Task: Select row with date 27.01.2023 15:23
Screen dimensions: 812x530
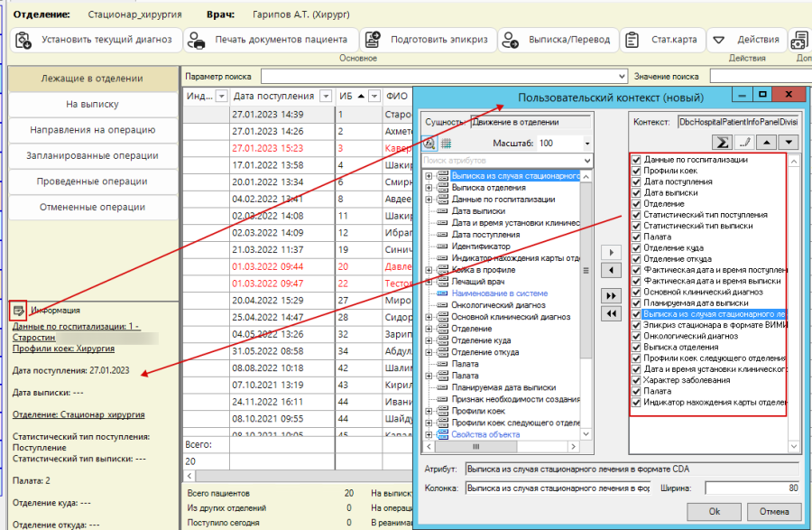Action: (297, 148)
